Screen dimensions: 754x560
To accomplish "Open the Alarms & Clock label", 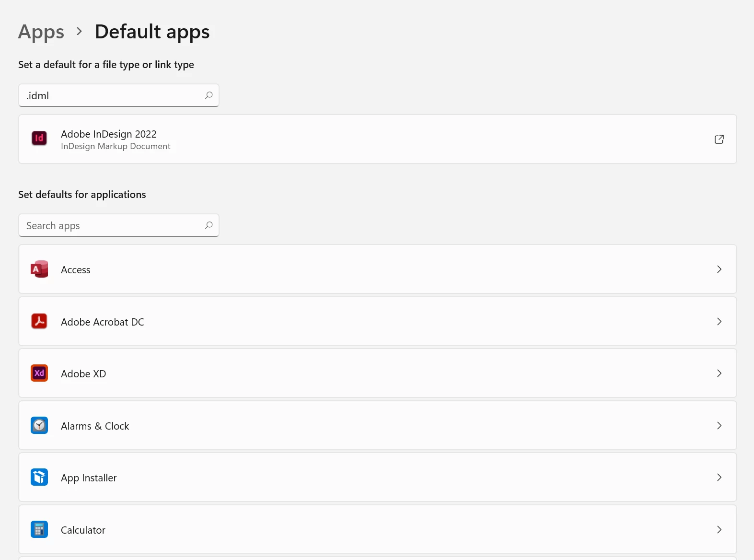I will click(x=95, y=426).
